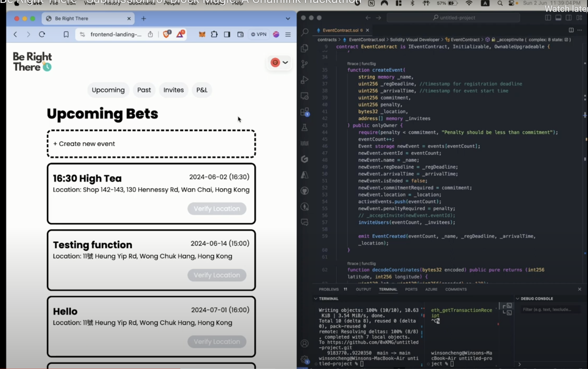The width and height of the screenshot is (588, 369).
Task: Toggle VS Code bottom panel layout
Action: pyautogui.click(x=558, y=18)
